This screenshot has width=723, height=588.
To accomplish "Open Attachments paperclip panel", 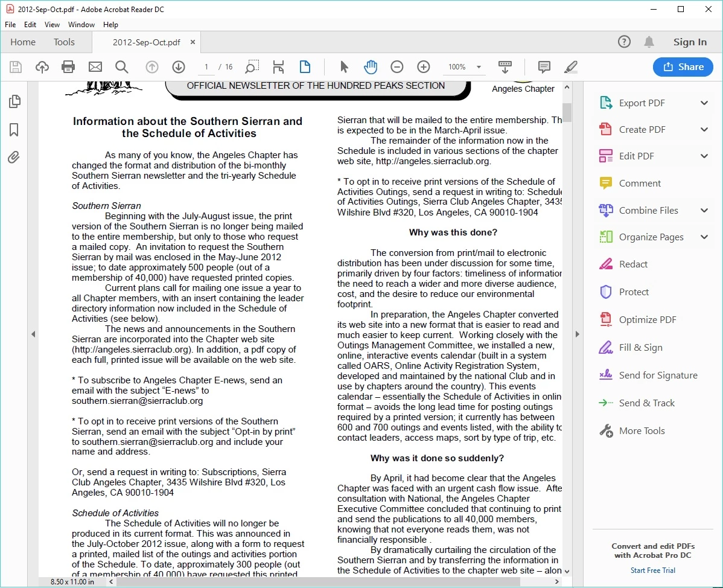I will coord(14,157).
